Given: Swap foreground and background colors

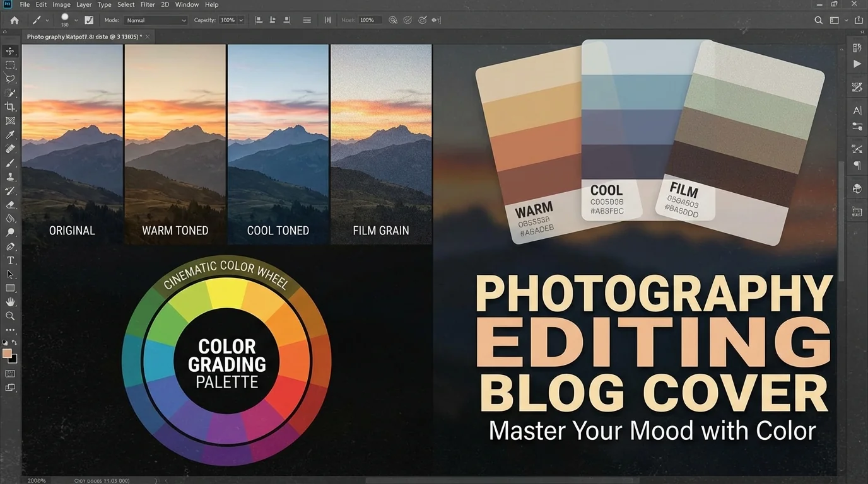Looking at the screenshot, I should [x=15, y=342].
